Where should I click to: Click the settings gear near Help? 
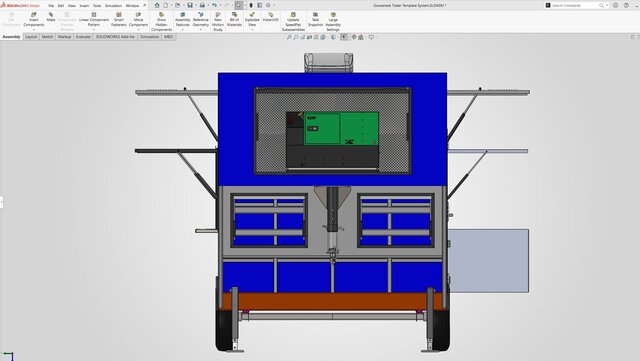(x=616, y=5)
